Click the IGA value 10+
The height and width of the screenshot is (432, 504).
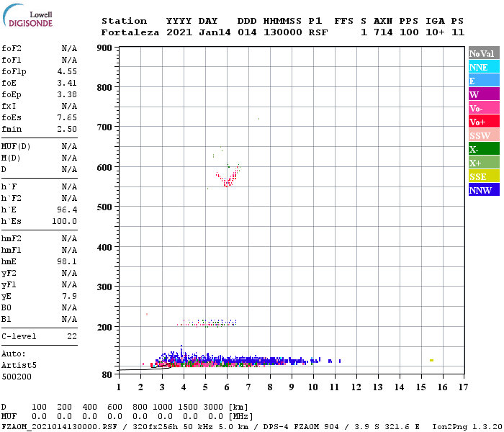point(435,32)
